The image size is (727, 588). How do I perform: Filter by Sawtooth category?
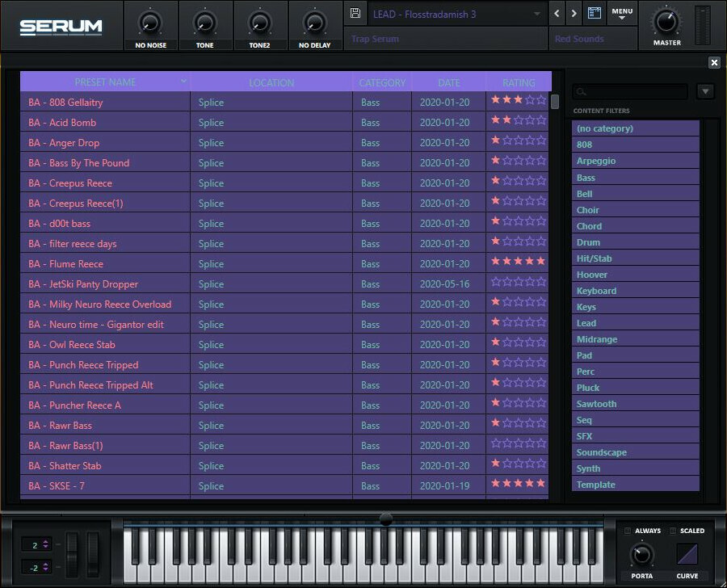click(635, 404)
